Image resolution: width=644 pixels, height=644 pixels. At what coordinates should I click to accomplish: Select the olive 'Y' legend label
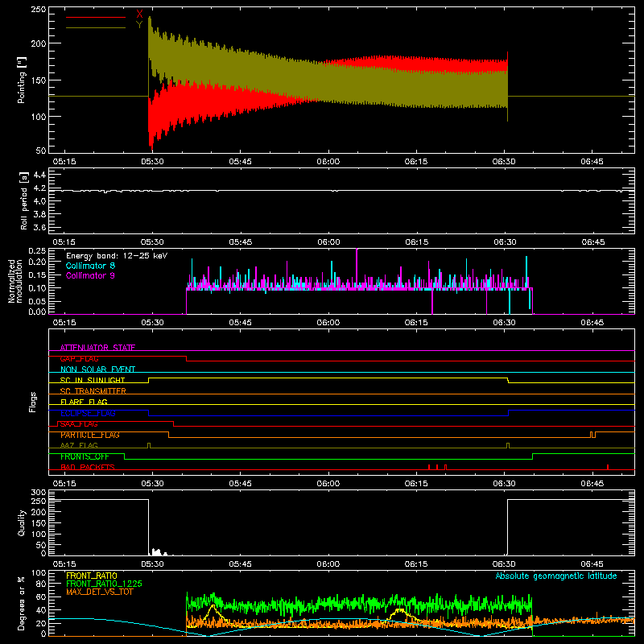coord(139,25)
